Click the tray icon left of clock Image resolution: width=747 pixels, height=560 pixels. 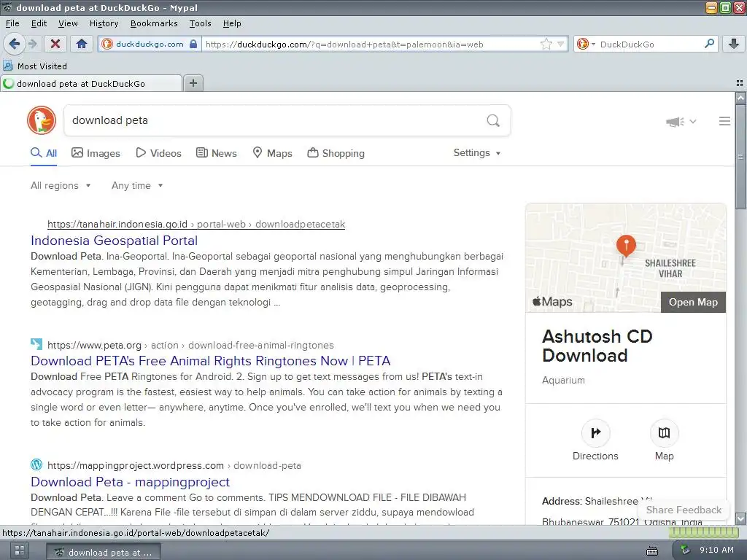[x=684, y=550]
